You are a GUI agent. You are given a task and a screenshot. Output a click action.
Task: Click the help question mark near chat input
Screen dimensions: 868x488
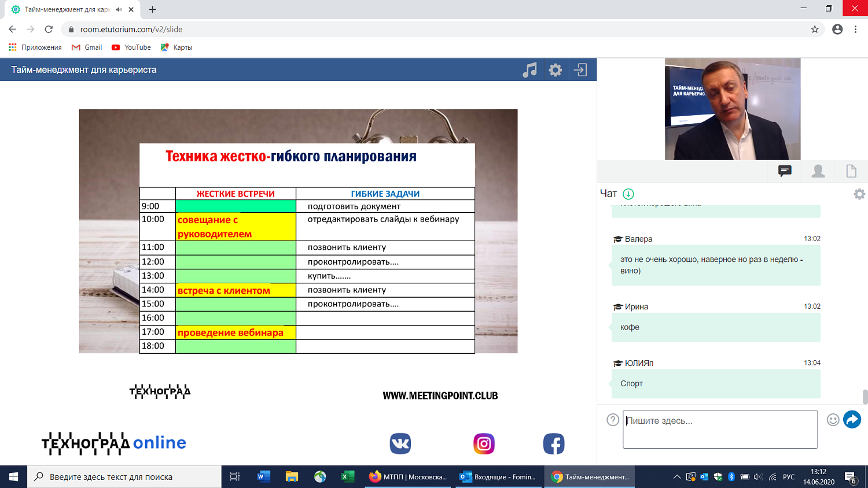coord(612,420)
